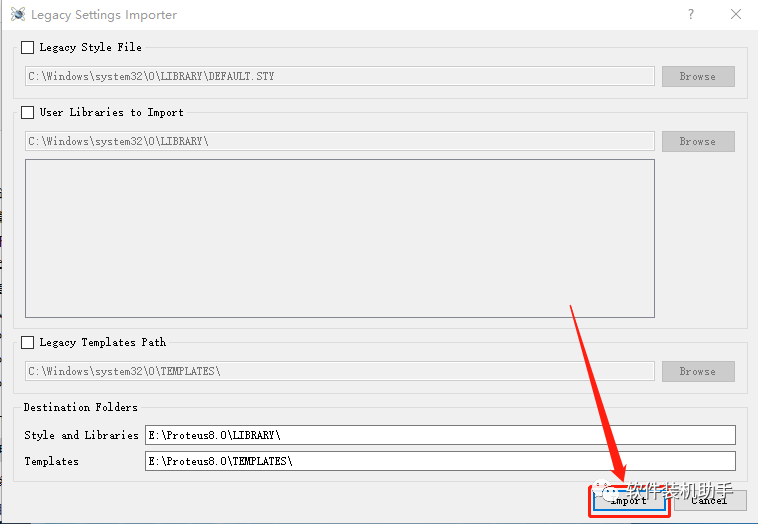Click inside the empty user libraries list box
The height and width of the screenshot is (524, 758).
point(340,238)
